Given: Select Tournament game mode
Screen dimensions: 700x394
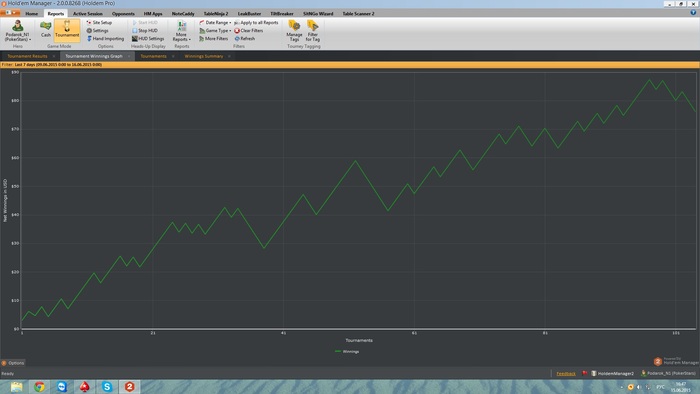Looking at the screenshot, I should point(67,30).
